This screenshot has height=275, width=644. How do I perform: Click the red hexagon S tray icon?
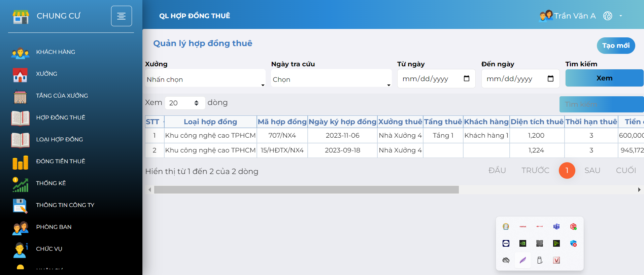point(573,227)
